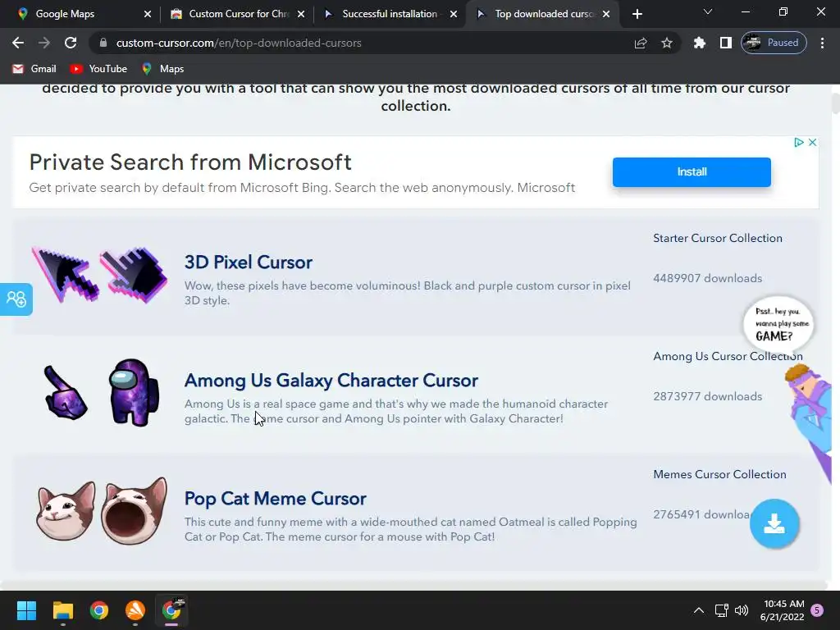Open the Pop Cat Meme Cursor title
Viewport: 840px width, 630px height.
(x=276, y=499)
